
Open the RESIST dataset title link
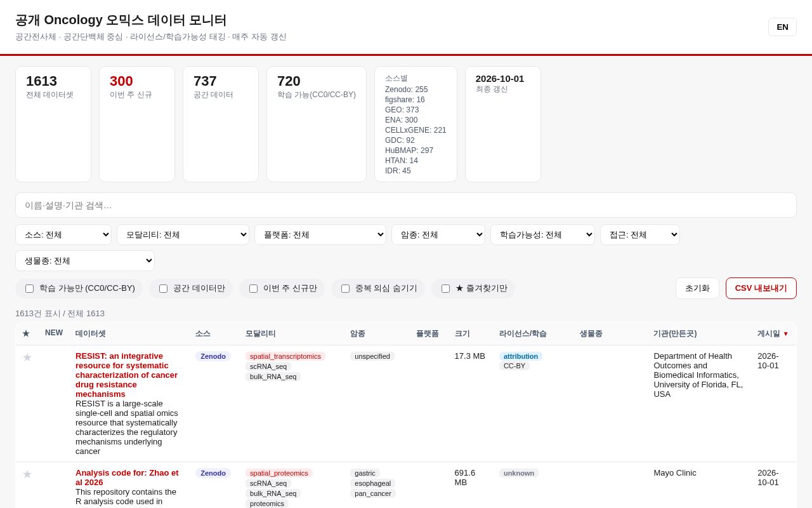(127, 375)
